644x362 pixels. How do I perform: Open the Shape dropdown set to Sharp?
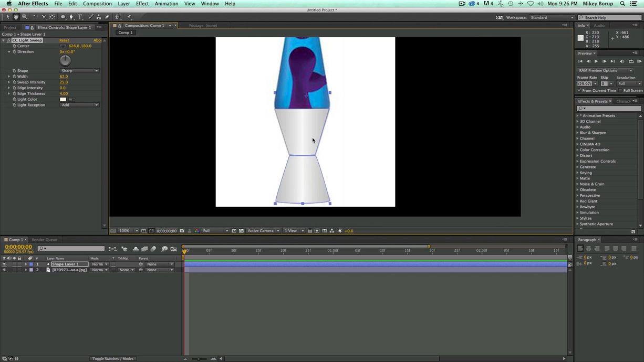pyautogui.click(x=79, y=70)
